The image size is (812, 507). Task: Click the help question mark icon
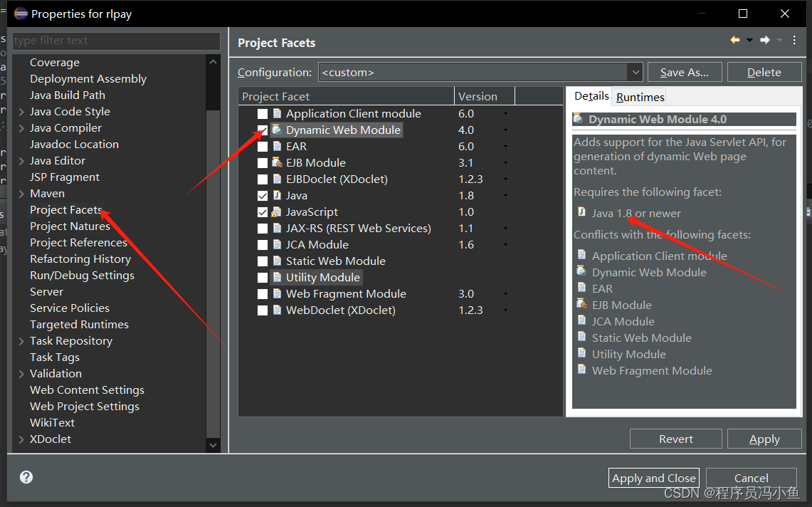tap(26, 477)
